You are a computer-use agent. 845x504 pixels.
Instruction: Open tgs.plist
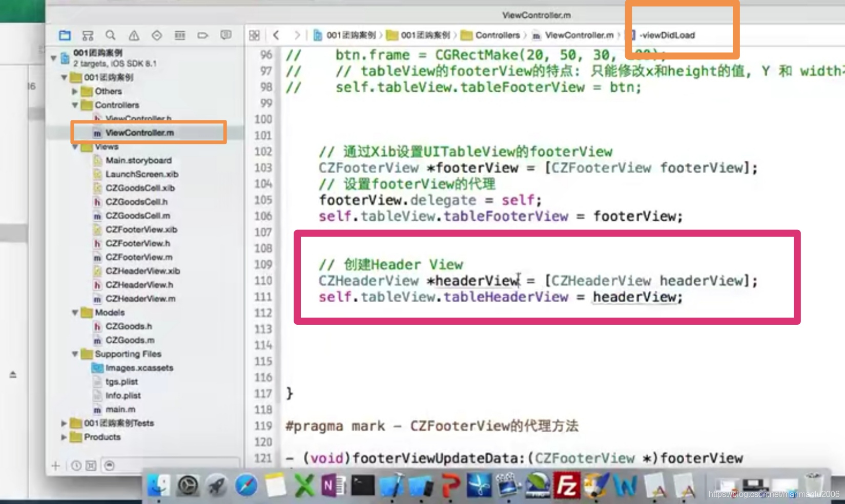click(x=121, y=382)
